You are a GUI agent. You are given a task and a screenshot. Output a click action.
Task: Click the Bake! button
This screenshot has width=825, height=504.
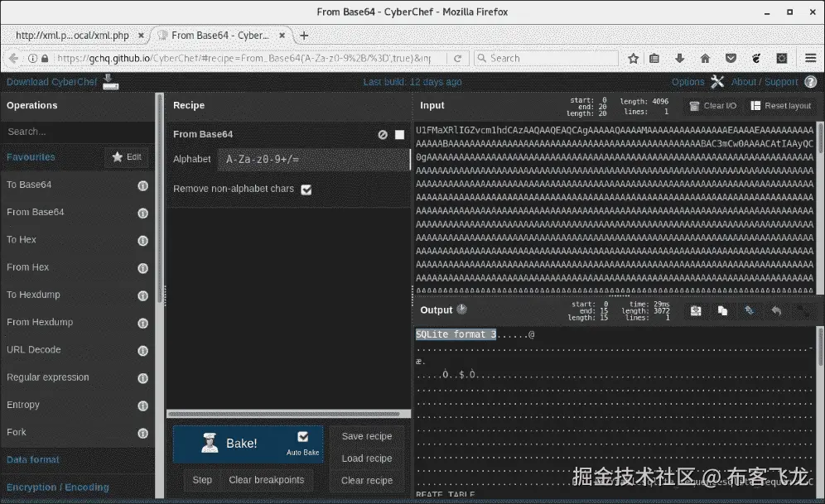pos(248,444)
